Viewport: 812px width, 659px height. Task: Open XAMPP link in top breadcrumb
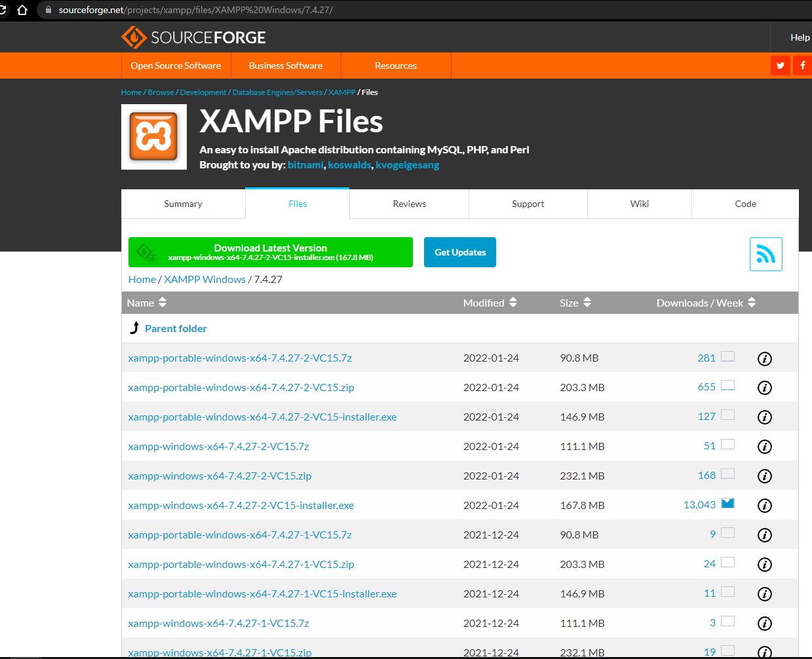coord(341,92)
